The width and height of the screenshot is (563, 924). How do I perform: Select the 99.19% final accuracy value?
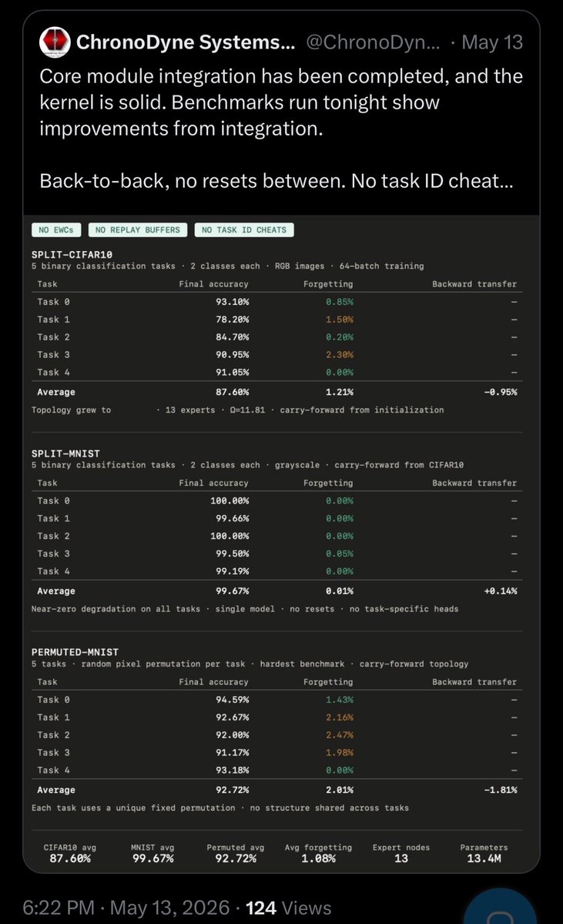pyautogui.click(x=233, y=571)
